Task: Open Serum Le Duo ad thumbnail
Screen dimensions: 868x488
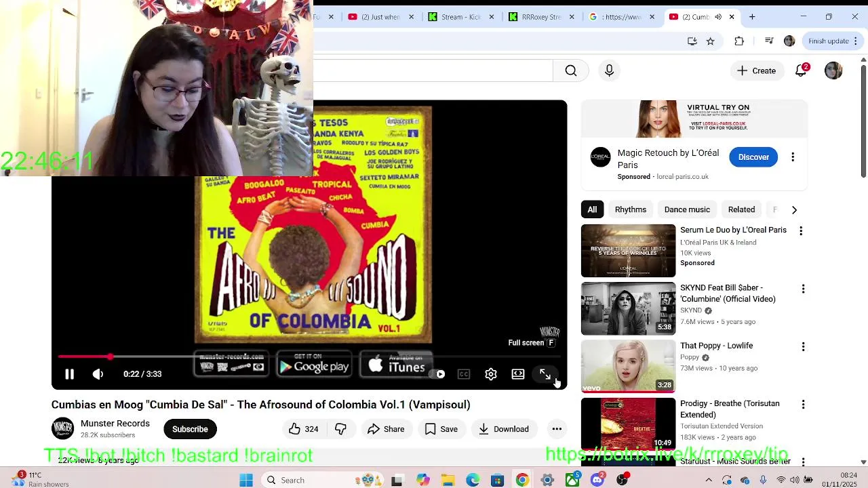Action: pos(628,251)
